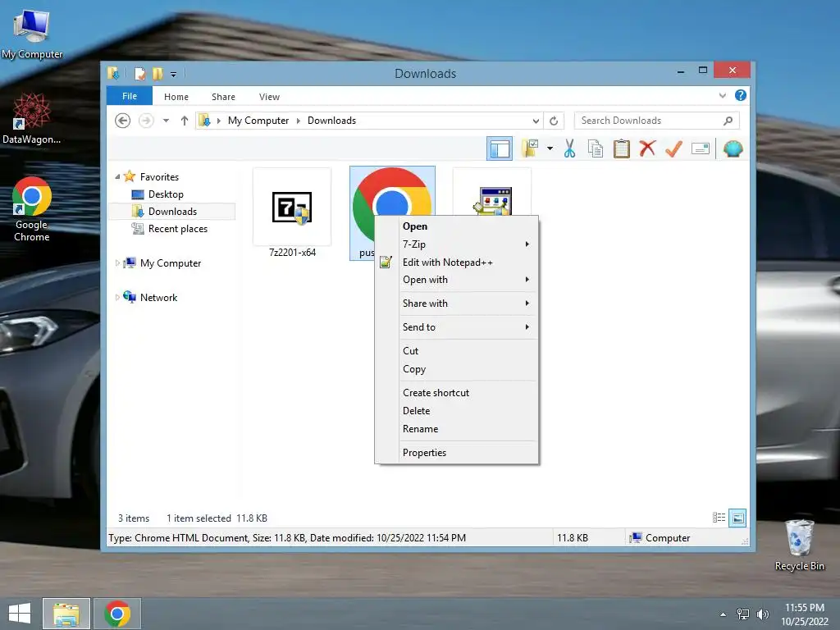Click the quick access Properties icon in title bar

click(x=139, y=73)
